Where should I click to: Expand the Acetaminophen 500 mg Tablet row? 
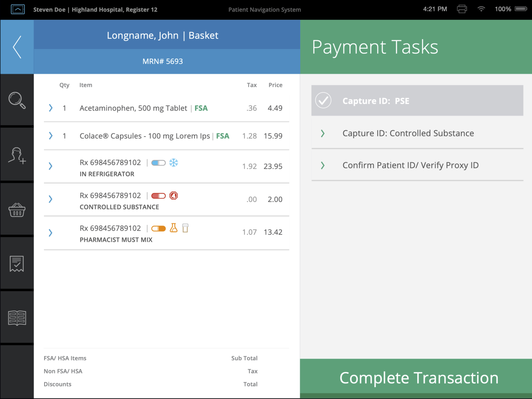tap(50, 108)
